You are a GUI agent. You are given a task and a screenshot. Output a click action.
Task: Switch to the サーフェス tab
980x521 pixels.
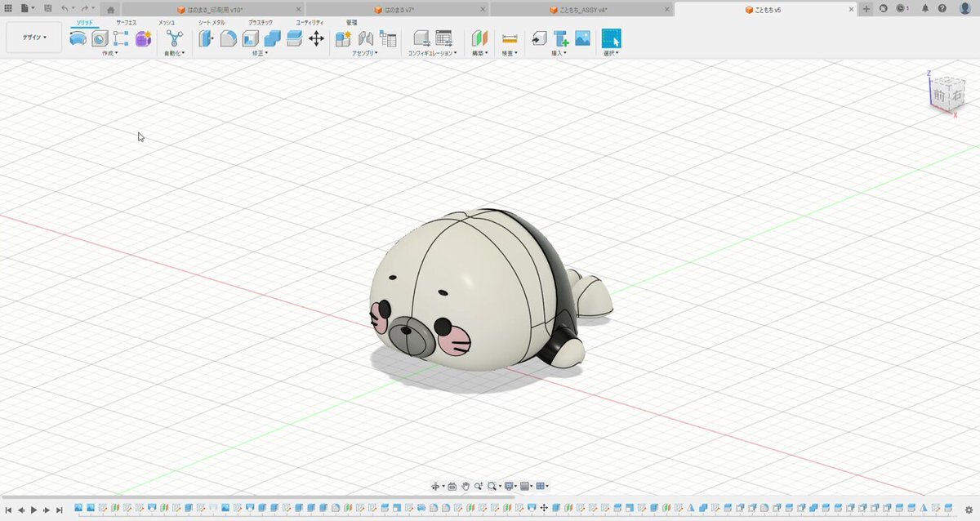point(127,23)
